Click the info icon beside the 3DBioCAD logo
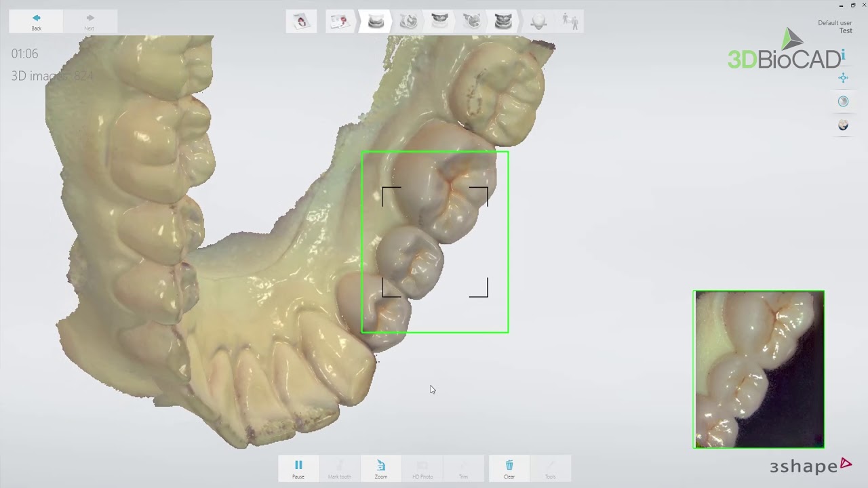This screenshot has height=488, width=868. tap(843, 54)
